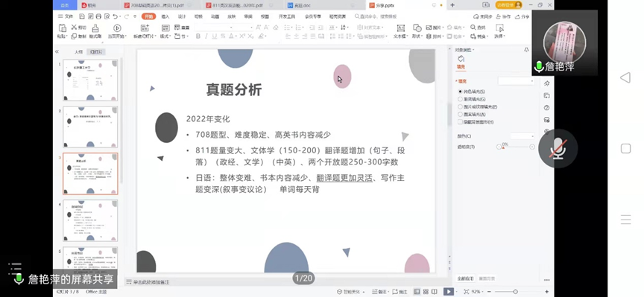Image resolution: width=644 pixels, height=297 pixels.
Task: Start slideshow from current slide icon
Action: tap(117, 28)
